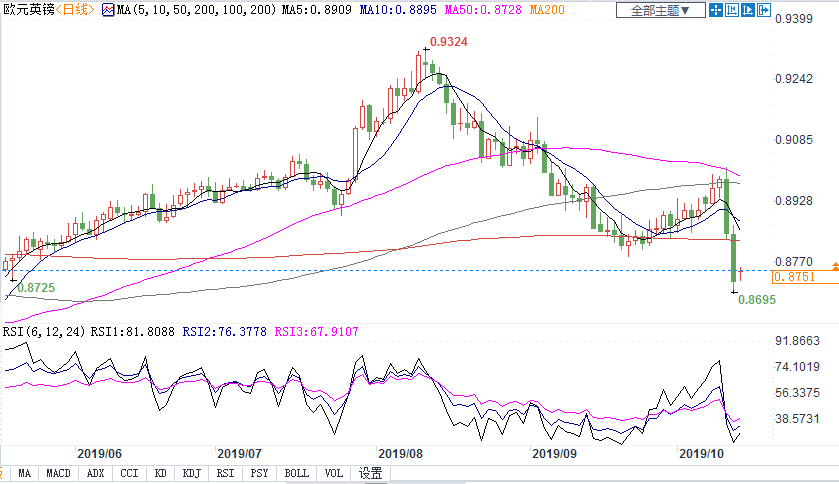Select the PSY indicator tab
Image resolution: width=839 pixels, height=484 pixels.
click(x=259, y=474)
